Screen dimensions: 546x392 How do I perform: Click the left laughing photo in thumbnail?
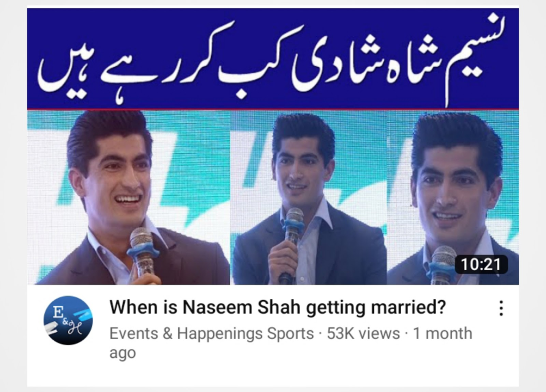129,197
